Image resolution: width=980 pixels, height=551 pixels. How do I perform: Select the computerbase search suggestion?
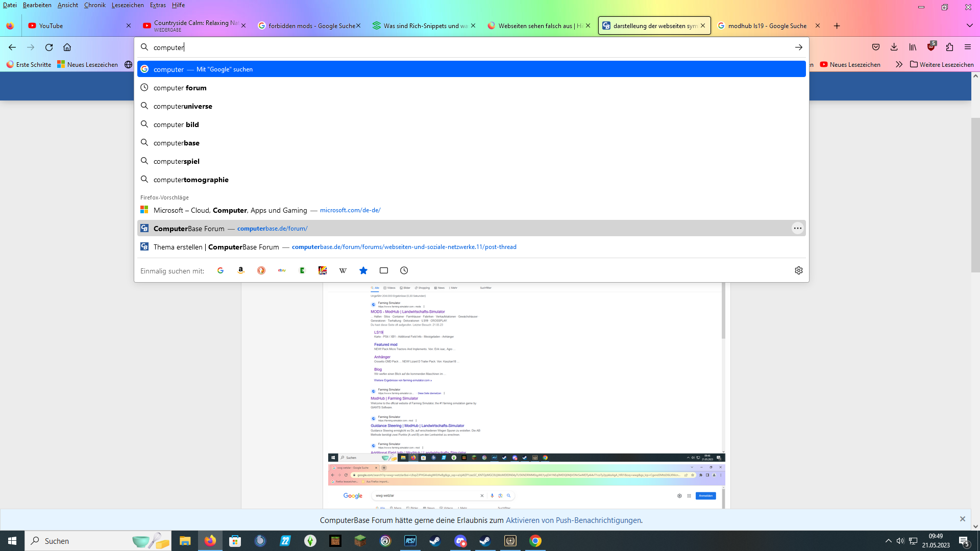(x=177, y=143)
